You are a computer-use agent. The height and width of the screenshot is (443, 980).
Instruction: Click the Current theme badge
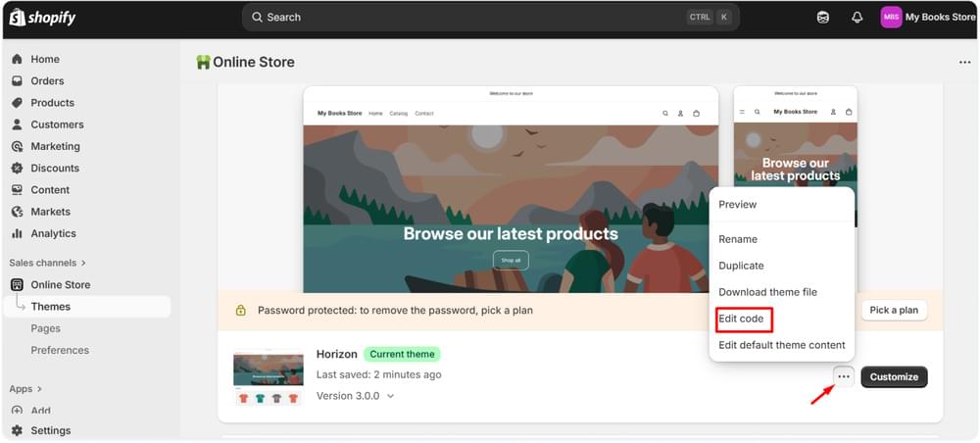pos(402,354)
